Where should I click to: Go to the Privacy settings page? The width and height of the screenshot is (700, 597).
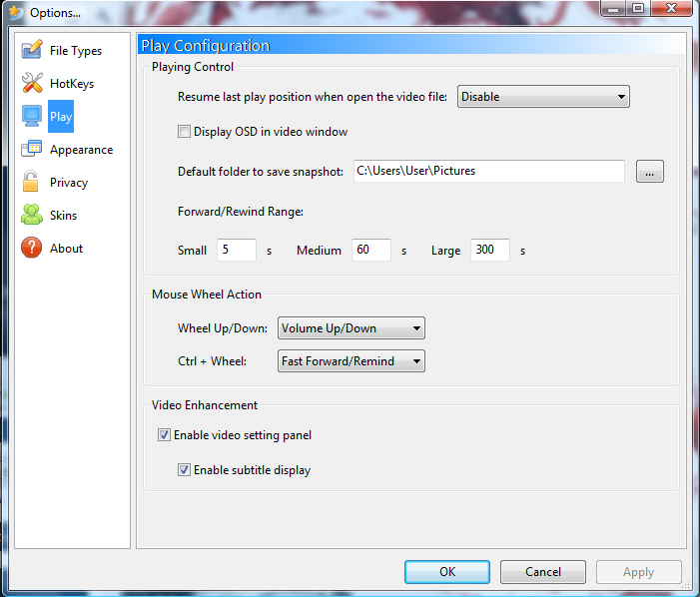[69, 183]
